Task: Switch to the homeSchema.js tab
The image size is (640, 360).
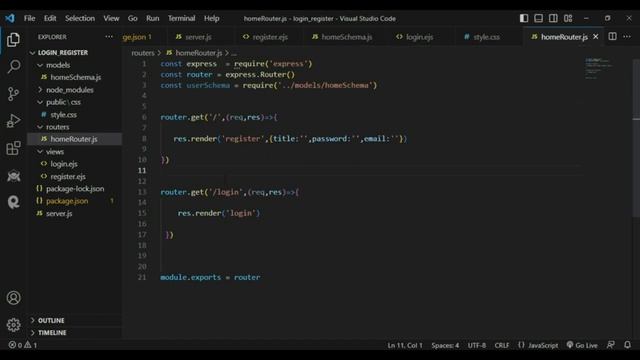Action: (x=346, y=37)
